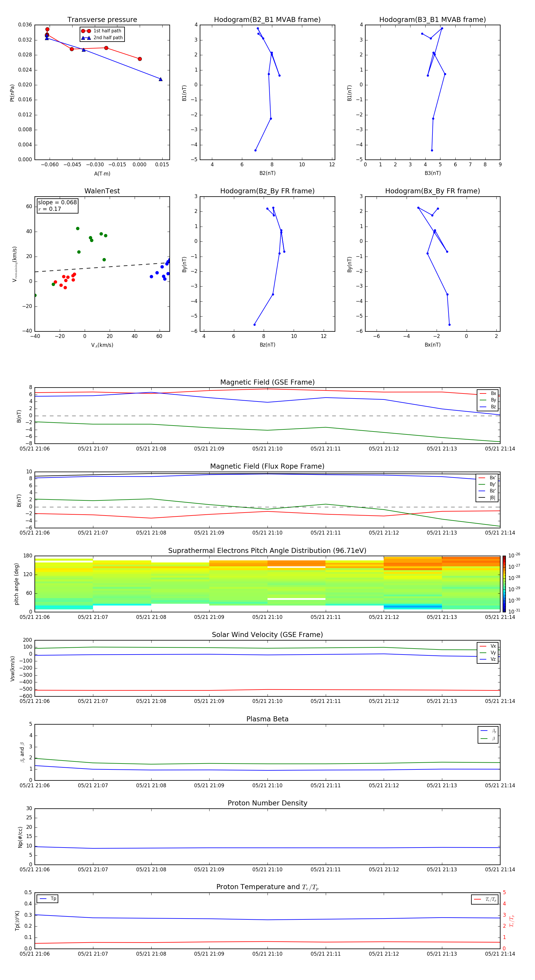
Task: Click the Bx legend entry in GSE plot
Action: (x=488, y=393)
